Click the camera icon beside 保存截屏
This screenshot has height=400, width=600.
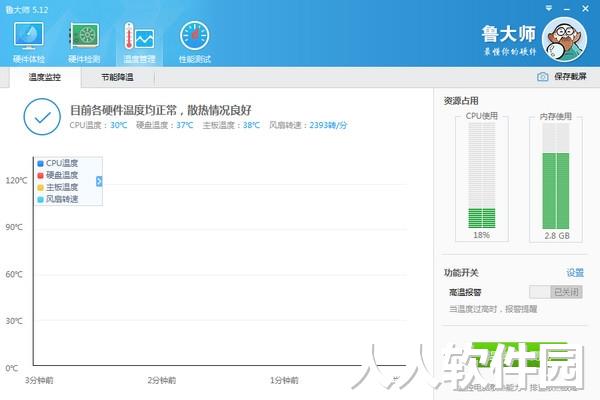pos(542,77)
